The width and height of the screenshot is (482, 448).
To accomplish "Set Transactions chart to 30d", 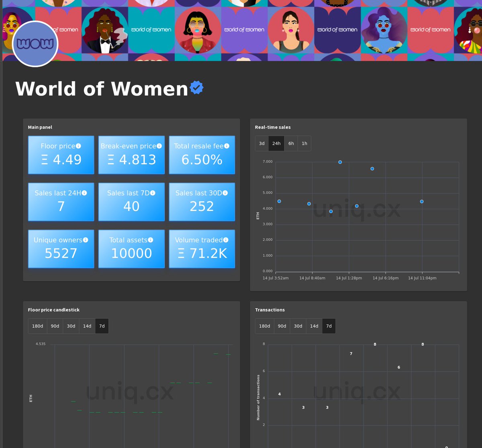I will (x=298, y=326).
